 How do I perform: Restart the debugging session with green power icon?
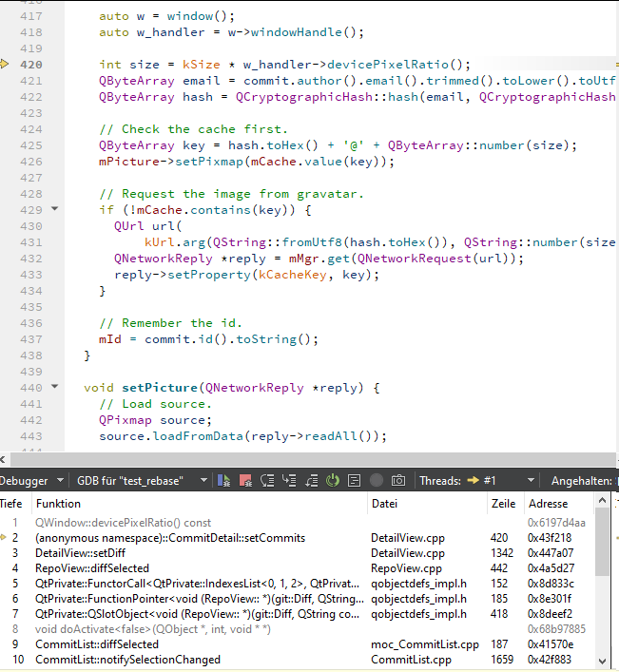pyautogui.click(x=333, y=480)
